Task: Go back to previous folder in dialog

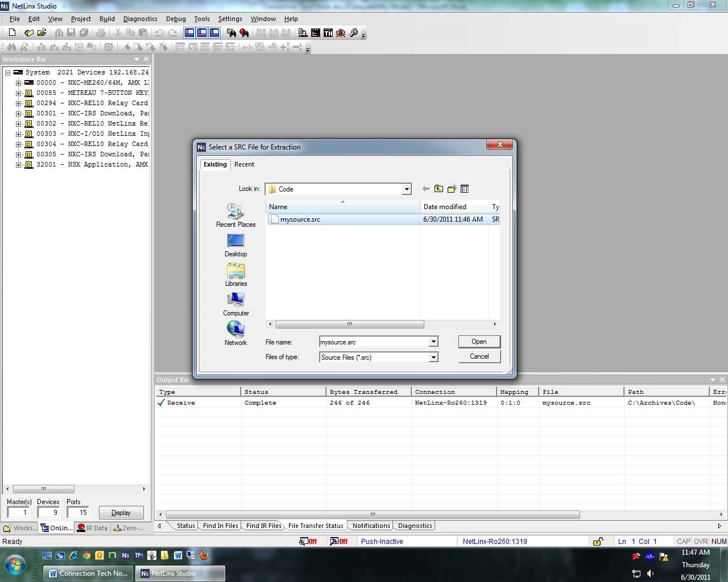Action: coord(426,189)
